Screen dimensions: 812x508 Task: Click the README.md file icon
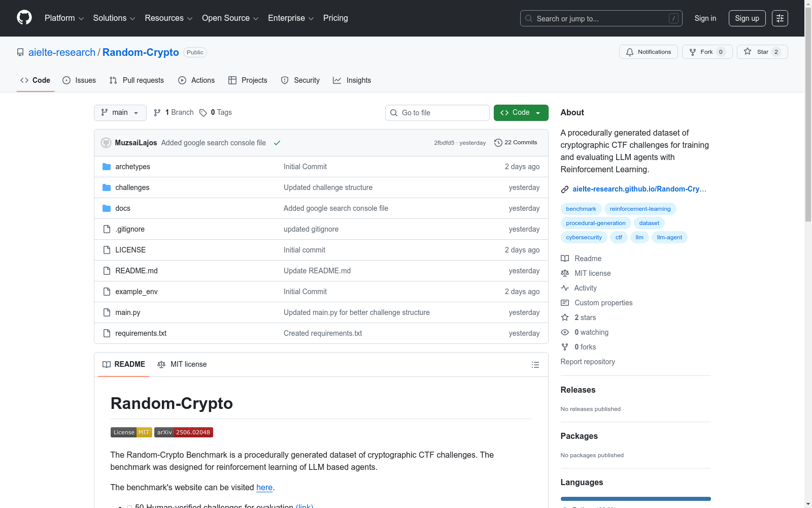(x=107, y=271)
